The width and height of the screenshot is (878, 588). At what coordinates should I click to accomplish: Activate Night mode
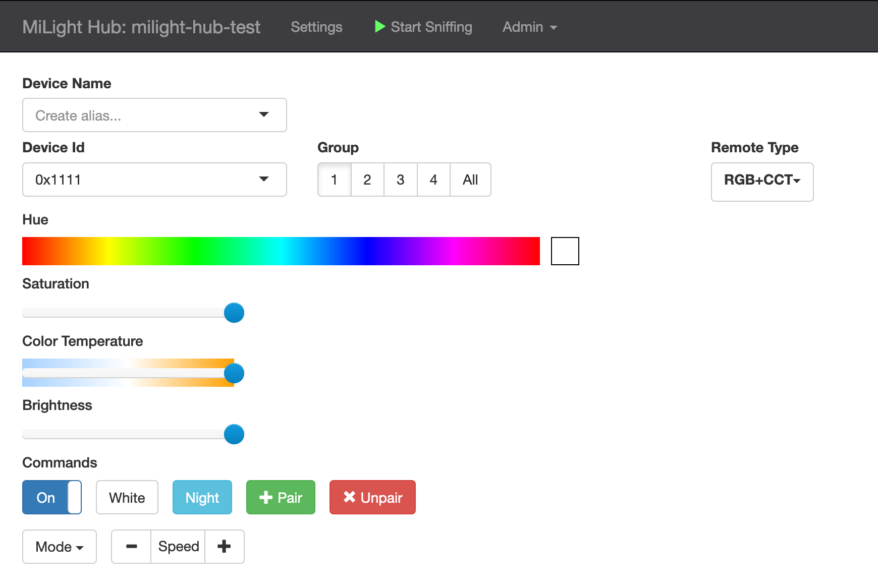pyautogui.click(x=202, y=497)
